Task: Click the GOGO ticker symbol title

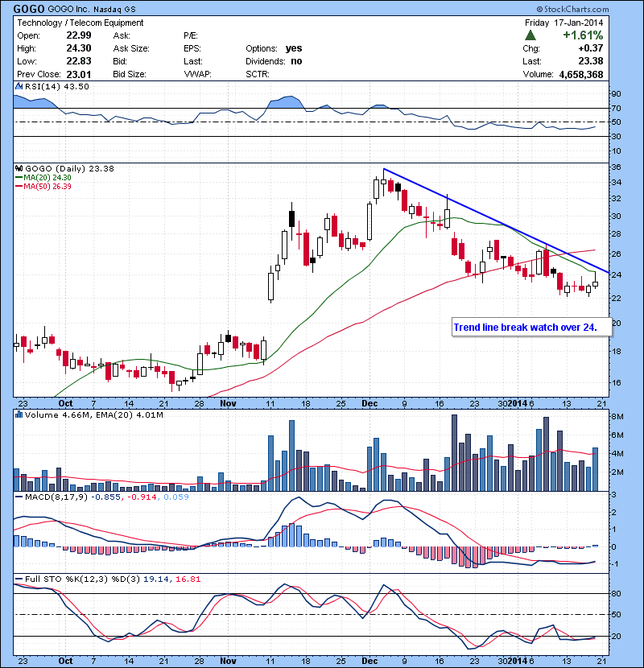Action: click(29, 9)
